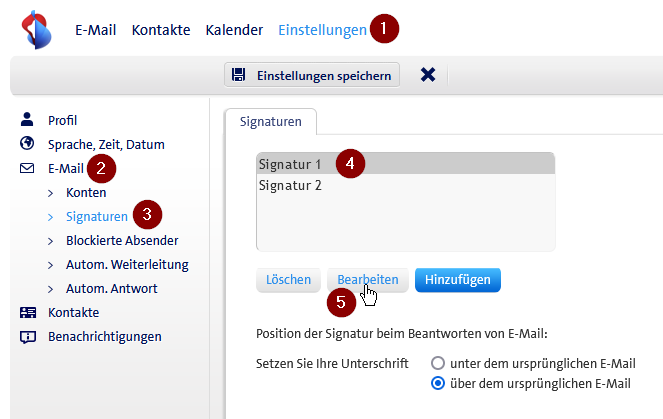
Task: Select 'unter dem ursprünglichen E-Mail' radio option
Action: [437, 363]
